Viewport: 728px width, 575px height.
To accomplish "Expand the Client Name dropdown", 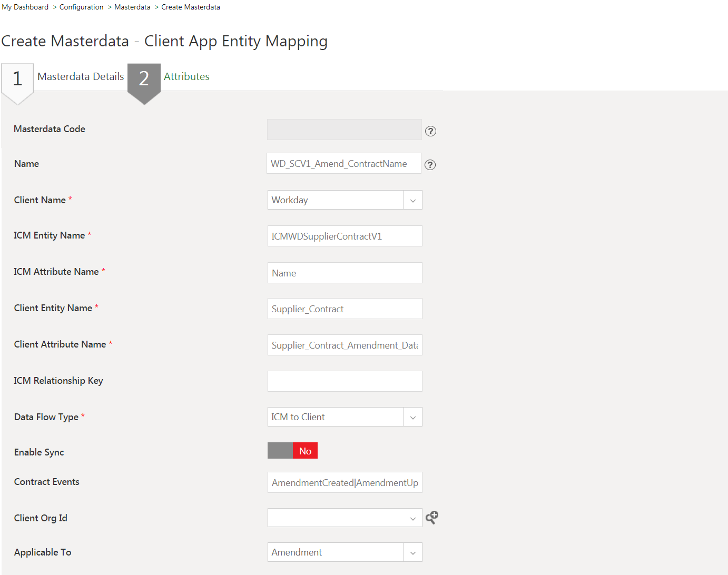I will (x=412, y=200).
